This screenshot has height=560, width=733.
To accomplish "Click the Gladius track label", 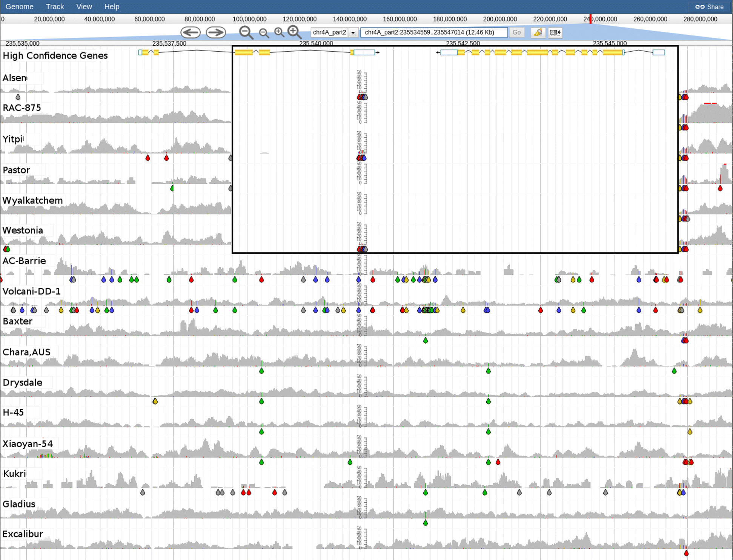I will [x=19, y=504].
